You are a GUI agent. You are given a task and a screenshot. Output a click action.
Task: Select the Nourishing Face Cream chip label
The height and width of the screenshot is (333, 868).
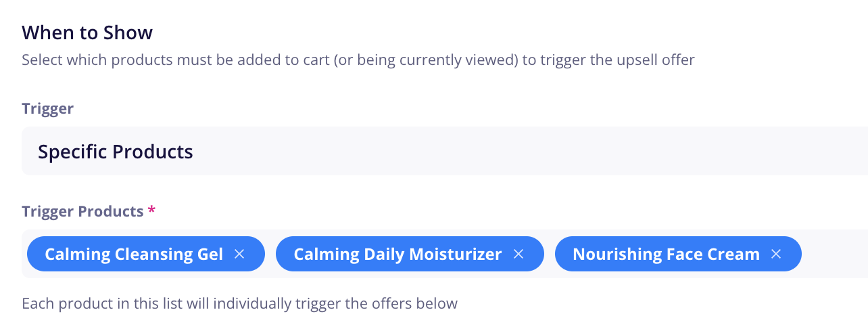coord(666,254)
